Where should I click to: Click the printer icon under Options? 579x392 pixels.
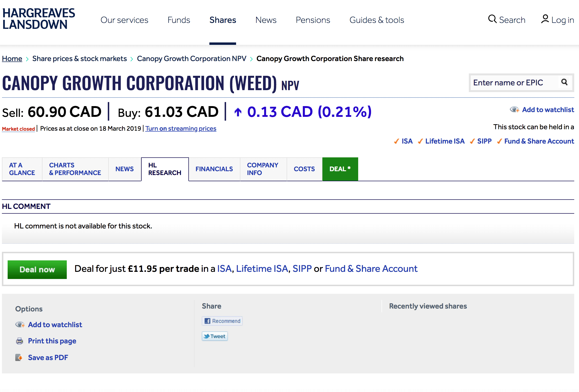(x=19, y=341)
